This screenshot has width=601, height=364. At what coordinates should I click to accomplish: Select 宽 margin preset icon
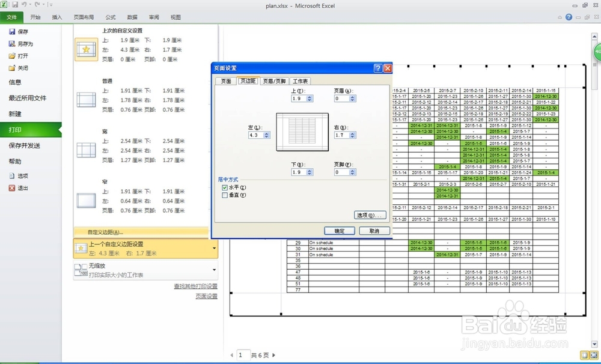coord(86,150)
